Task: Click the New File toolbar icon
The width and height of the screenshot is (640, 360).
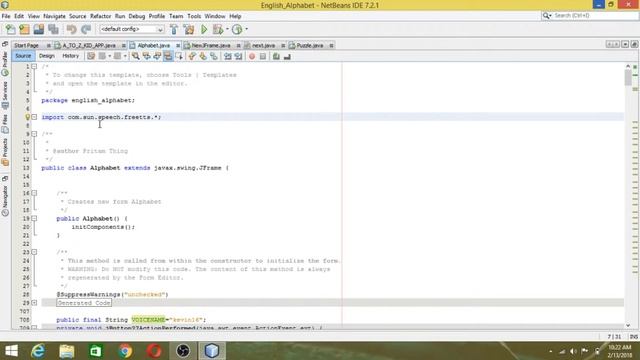Action: [10, 29]
